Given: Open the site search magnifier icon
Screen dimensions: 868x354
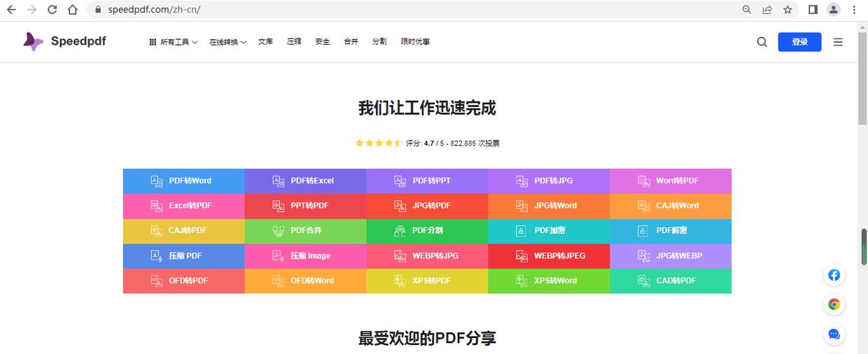Looking at the screenshot, I should [762, 42].
